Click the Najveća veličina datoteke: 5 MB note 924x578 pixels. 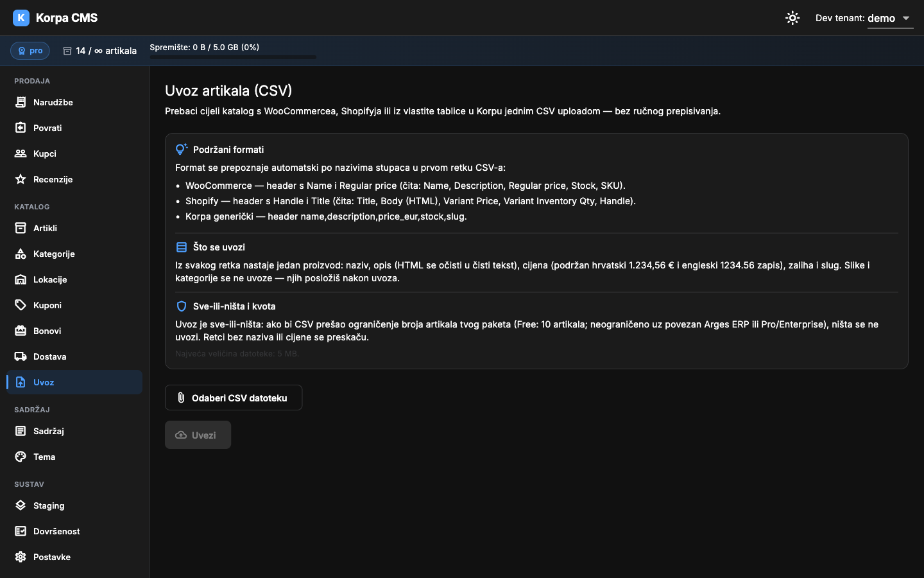point(237,353)
